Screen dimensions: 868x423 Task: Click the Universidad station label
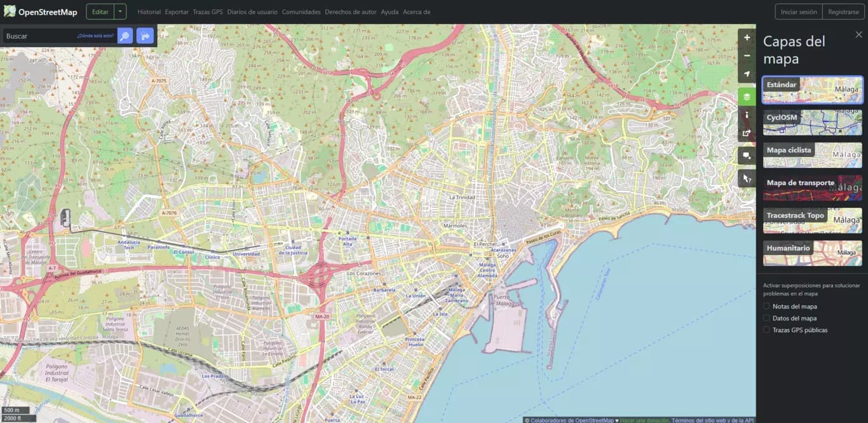click(247, 254)
